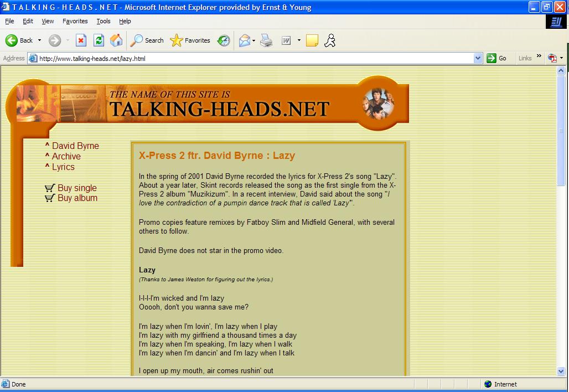569x392 pixels.
Task: Click the Buy album link
Action: [77, 198]
